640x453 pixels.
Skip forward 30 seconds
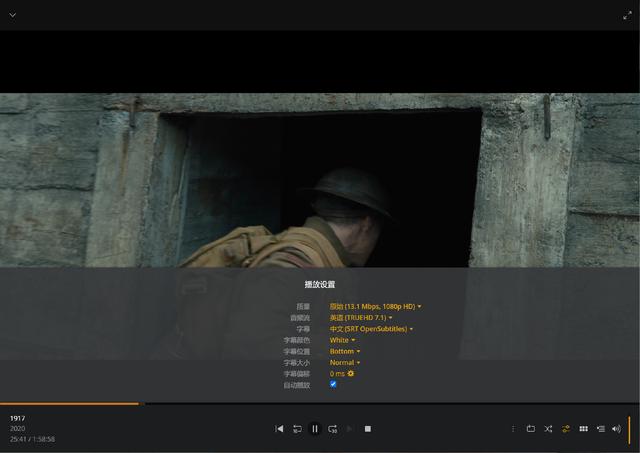coord(333,429)
